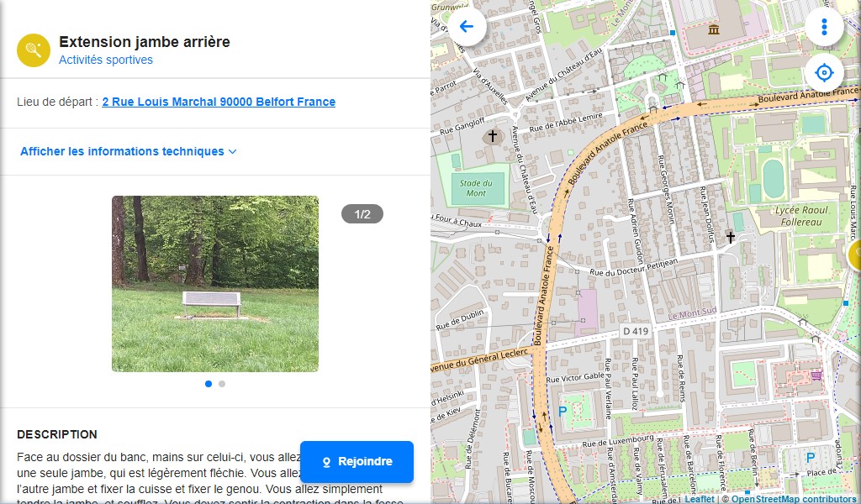Click the Le Mont Sud label
The image size is (861, 504).
coord(692,313)
